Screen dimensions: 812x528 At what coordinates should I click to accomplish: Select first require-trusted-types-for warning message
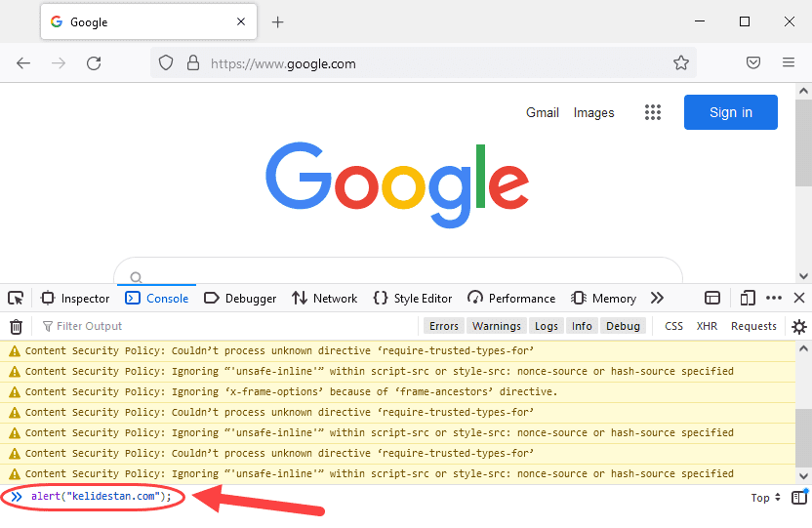(x=398, y=351)
